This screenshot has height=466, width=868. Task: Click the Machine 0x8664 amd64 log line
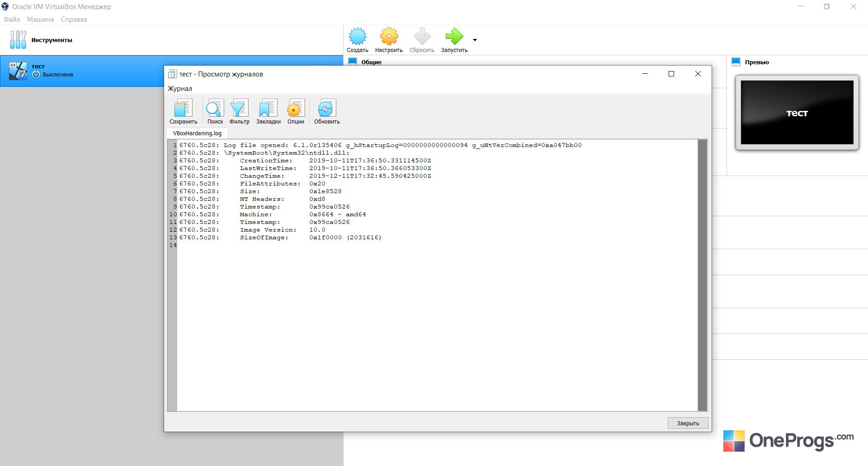pyautogui.click(x=273, y=214)
